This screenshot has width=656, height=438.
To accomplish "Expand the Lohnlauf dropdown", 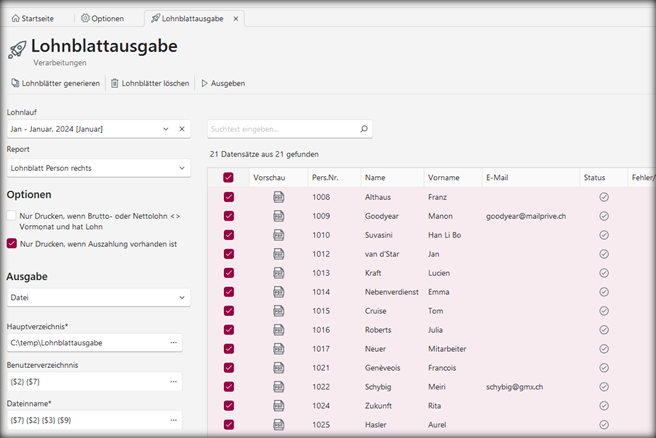I will (x=165, y=129).
